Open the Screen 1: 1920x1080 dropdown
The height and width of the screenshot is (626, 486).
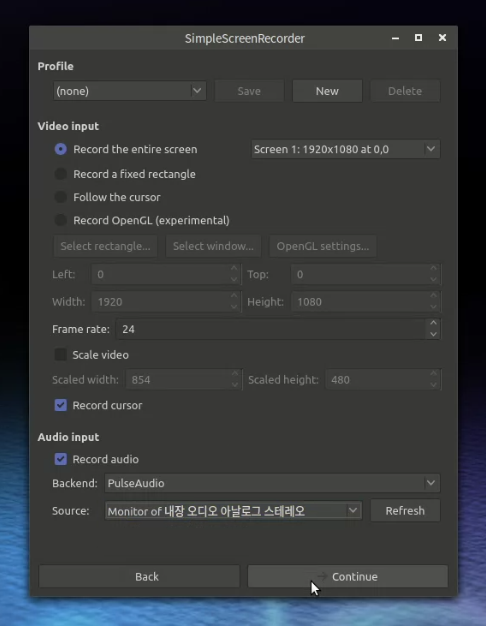345,149
